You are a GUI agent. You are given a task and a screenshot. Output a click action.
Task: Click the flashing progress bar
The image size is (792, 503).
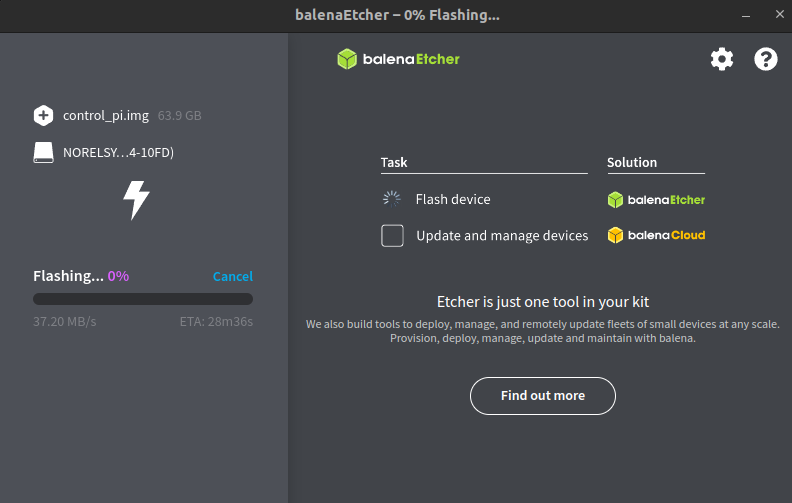click(143, 298)
